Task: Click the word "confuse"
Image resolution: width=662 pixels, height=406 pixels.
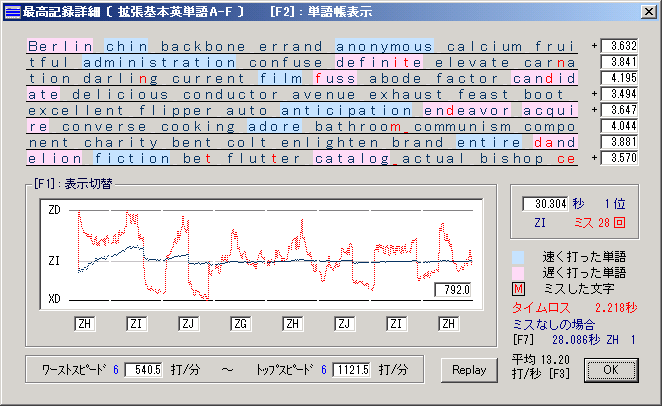Action: [x=285, y=62]
